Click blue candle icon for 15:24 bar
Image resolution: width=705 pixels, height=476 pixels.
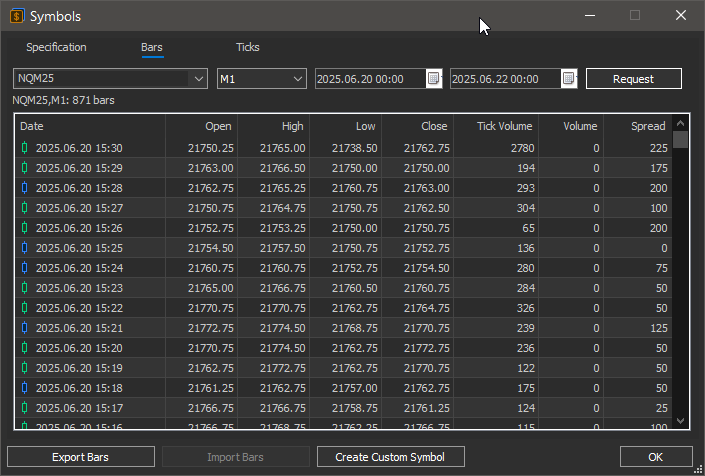coord(25,267)
